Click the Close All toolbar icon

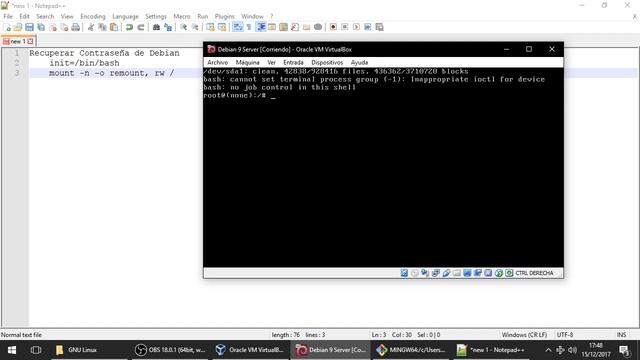(64, 27)
